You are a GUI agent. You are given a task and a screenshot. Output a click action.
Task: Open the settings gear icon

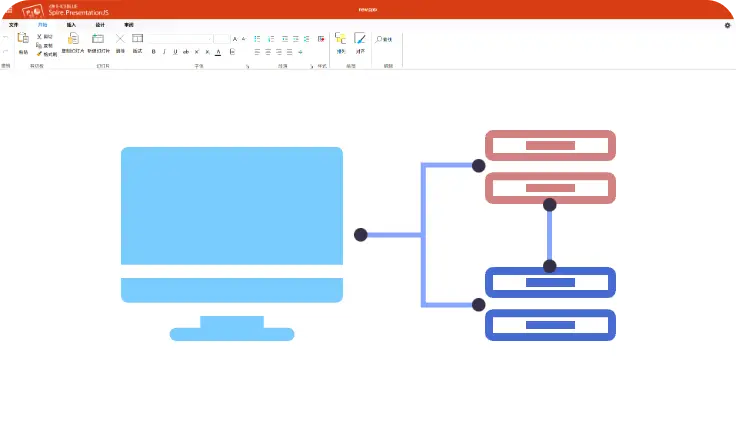click(728, 25)
